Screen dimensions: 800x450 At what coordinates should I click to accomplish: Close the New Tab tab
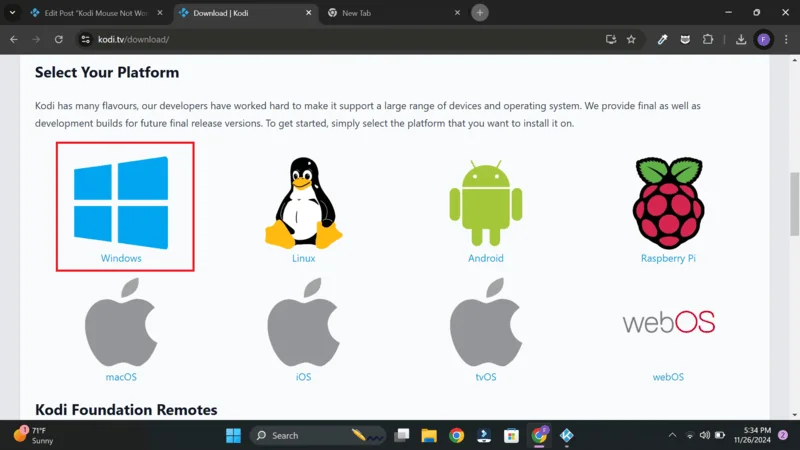click(457, 13)
